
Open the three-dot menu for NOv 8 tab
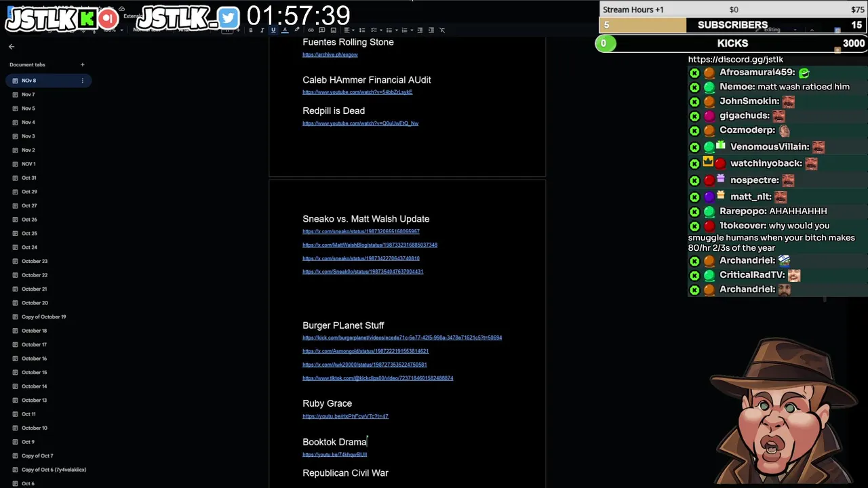coord(82,81)
